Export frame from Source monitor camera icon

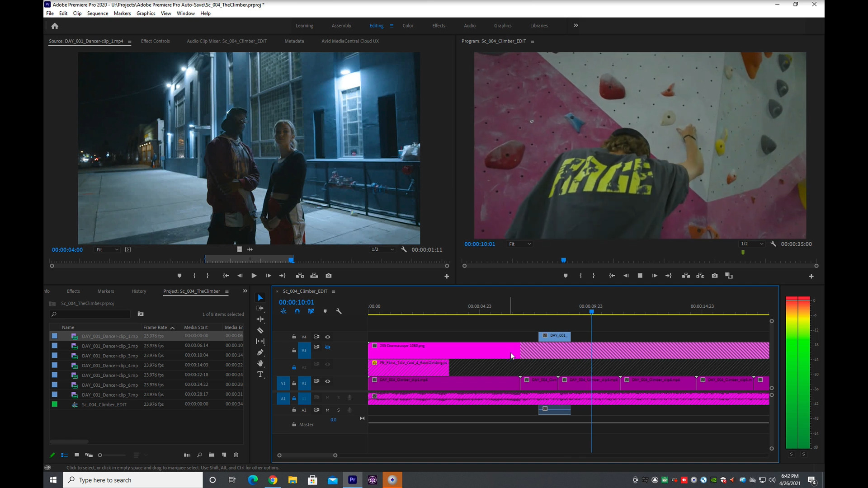click(x=329, y=276)
